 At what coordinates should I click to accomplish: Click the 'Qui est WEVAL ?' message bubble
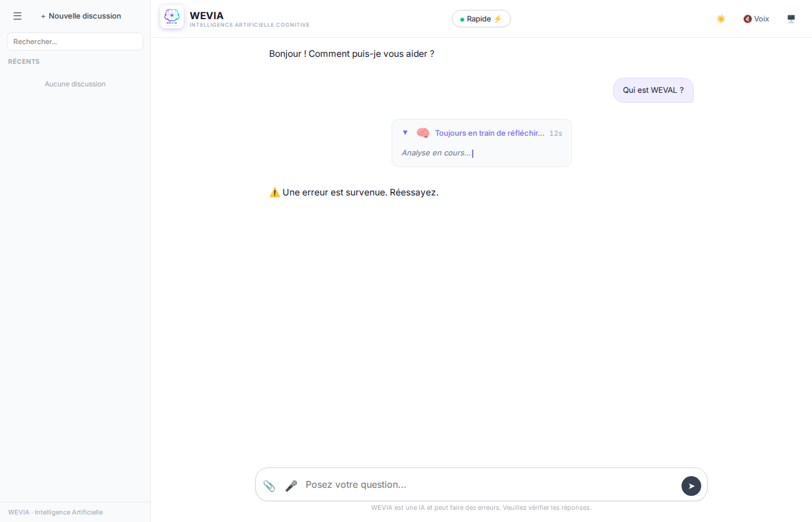tap(652, 90)
